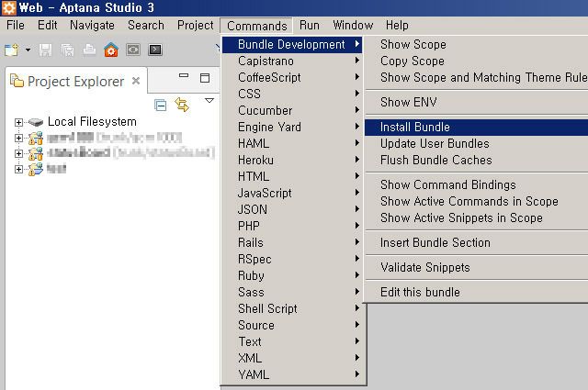The height and width of the screenshot is (390, 588).
Task: Choose Edit this bundle
Action: point(477,292)
